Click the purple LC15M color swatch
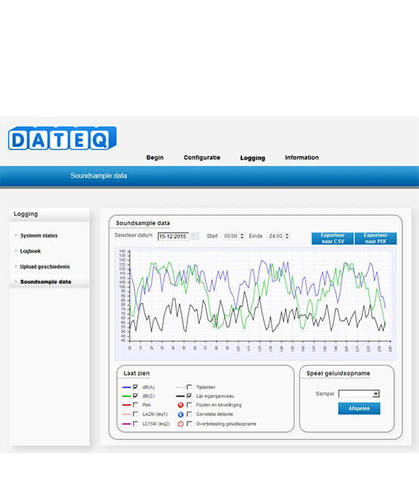 point(126,424)
